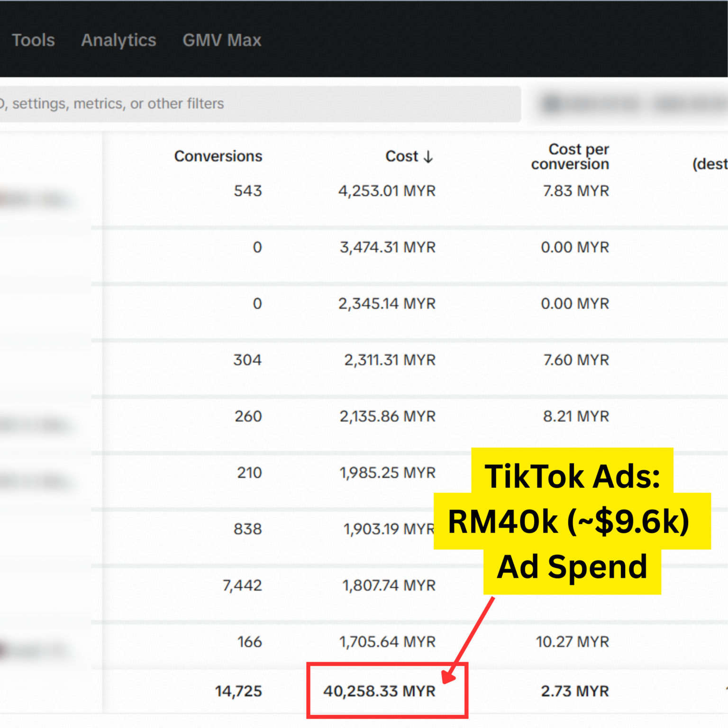Screen dimensions: 728x728
Task: Sort by the Conversions column header
Action: click(218, 156)
